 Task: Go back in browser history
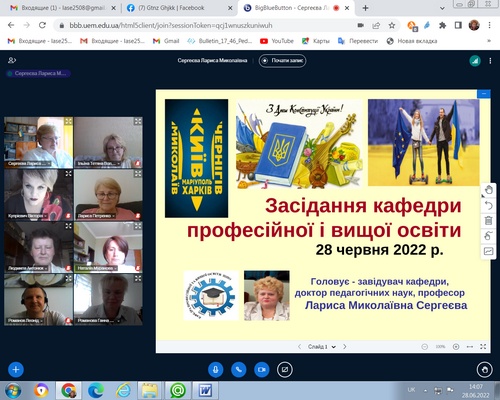pyautogui.click(x=11, y=25)
